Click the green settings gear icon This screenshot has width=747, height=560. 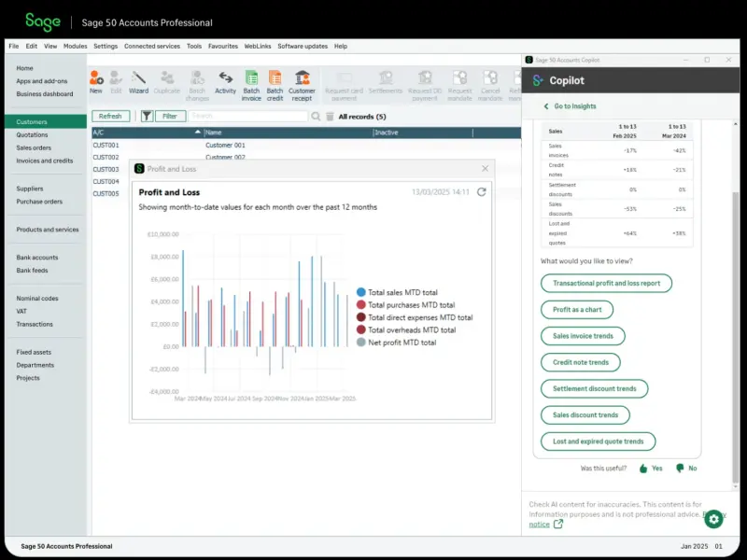pos(713,519)
